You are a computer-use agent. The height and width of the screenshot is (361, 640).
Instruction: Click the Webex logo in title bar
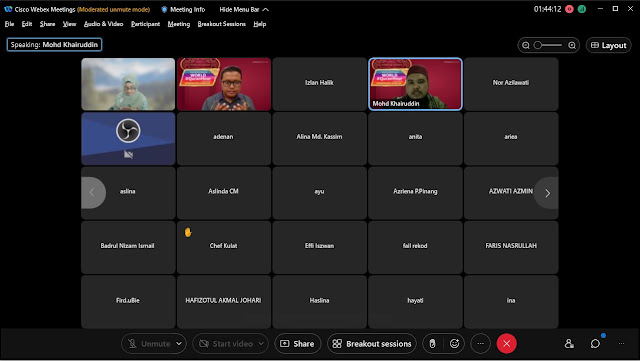click(8, 9)
